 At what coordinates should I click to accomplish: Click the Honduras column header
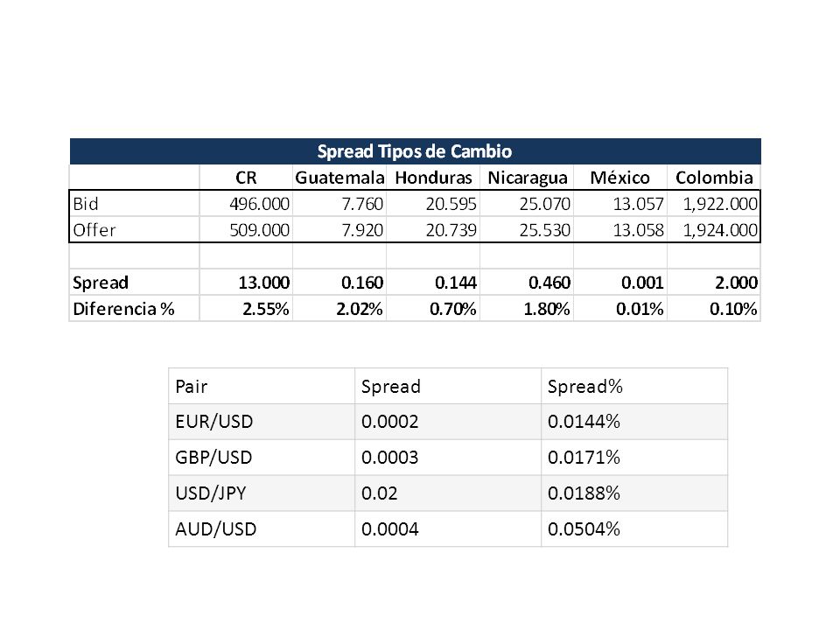(433, 178)
